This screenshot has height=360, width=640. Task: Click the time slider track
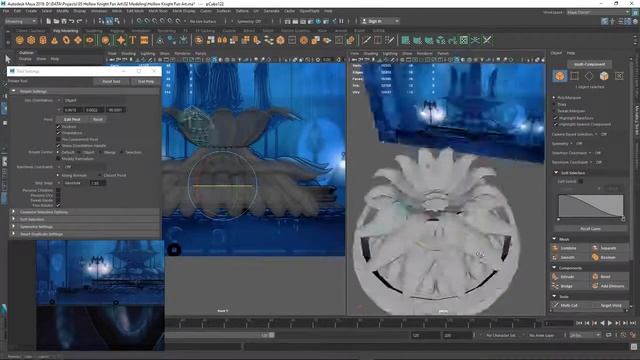pyautogui.click(x=353, y=324)
